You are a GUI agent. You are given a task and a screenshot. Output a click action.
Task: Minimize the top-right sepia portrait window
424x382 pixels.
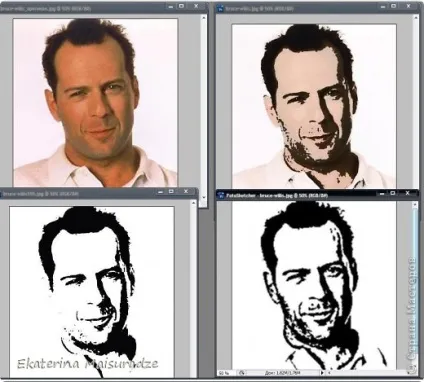[x=383, y=6]
